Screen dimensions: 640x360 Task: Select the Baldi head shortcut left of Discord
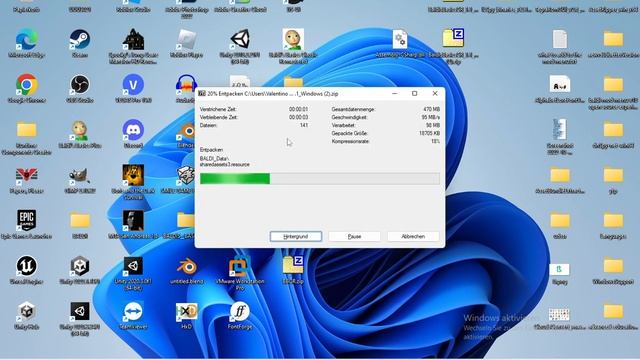80,131
